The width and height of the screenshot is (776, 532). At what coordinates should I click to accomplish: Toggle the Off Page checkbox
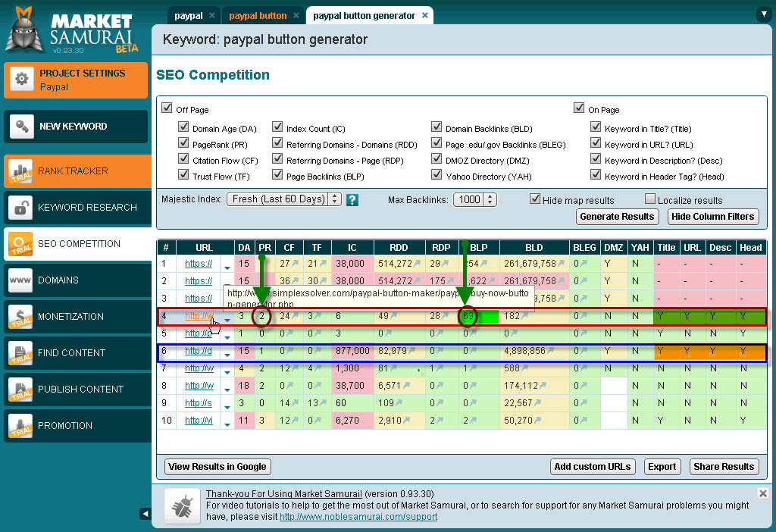coord(167,108)
